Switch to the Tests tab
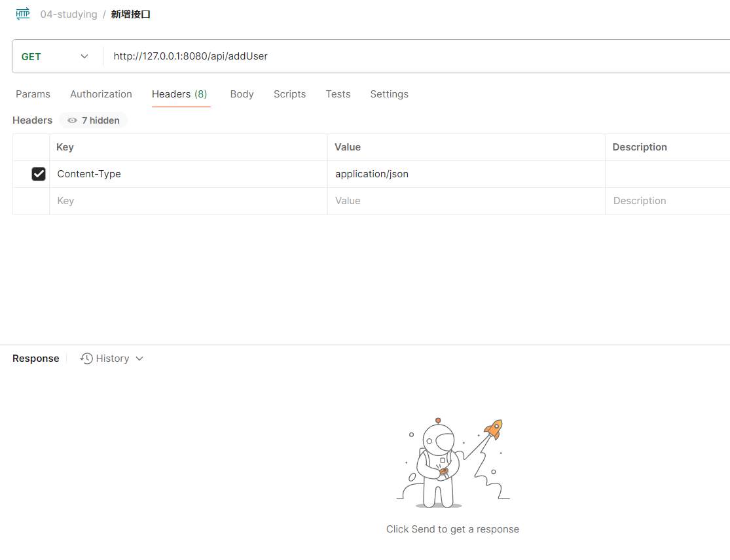Viewport: 730px width, 560px height. click(x=338, y=94)
